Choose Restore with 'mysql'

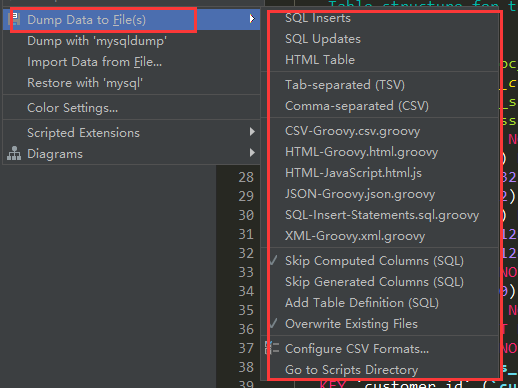(85, 83)
